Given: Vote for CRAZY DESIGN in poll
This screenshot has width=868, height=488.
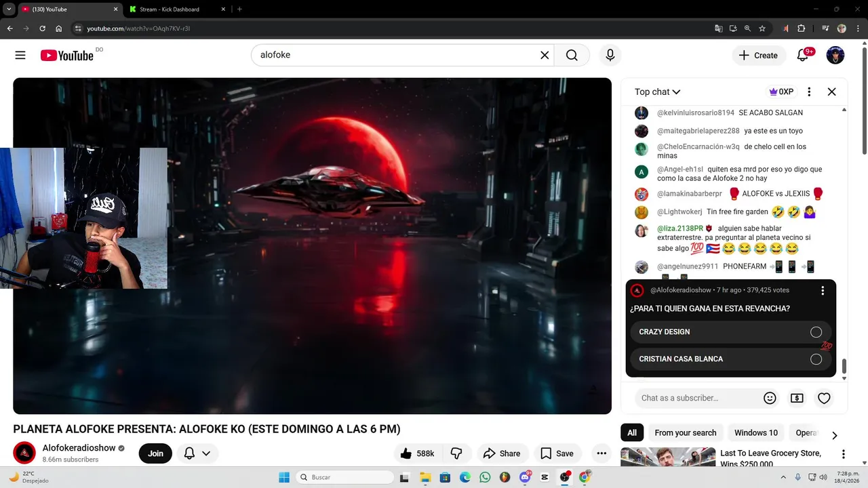Looking at the screenshot, I should pyautogui.click(x=730, y=332).
